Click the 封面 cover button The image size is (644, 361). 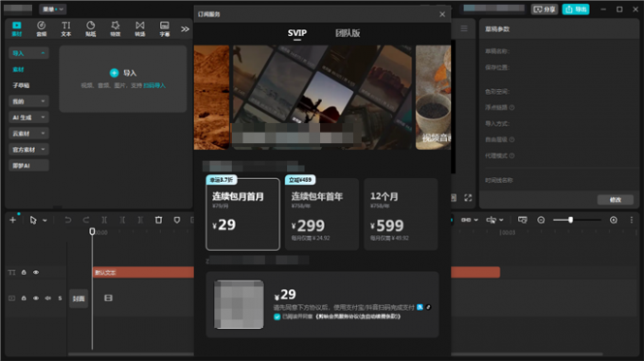click(x=79, y=298)
